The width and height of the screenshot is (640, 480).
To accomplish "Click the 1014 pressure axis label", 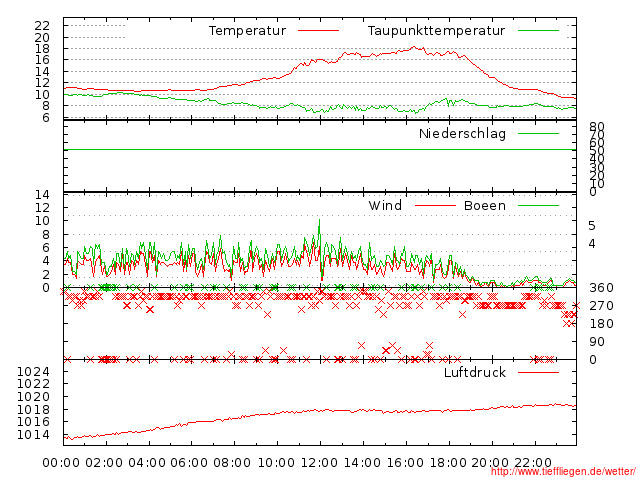I will 34,435.
